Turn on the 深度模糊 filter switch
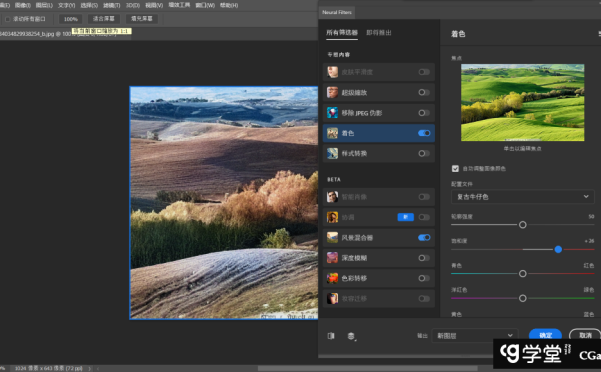 click(424, 258)
